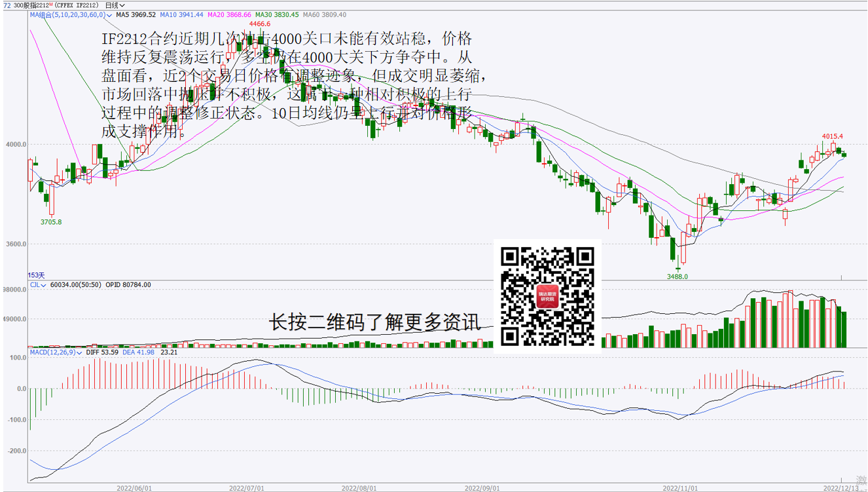Click the 4015.4 recent high marker
Viewport: 868px width, 492px height.
click(x=833, y=136)
